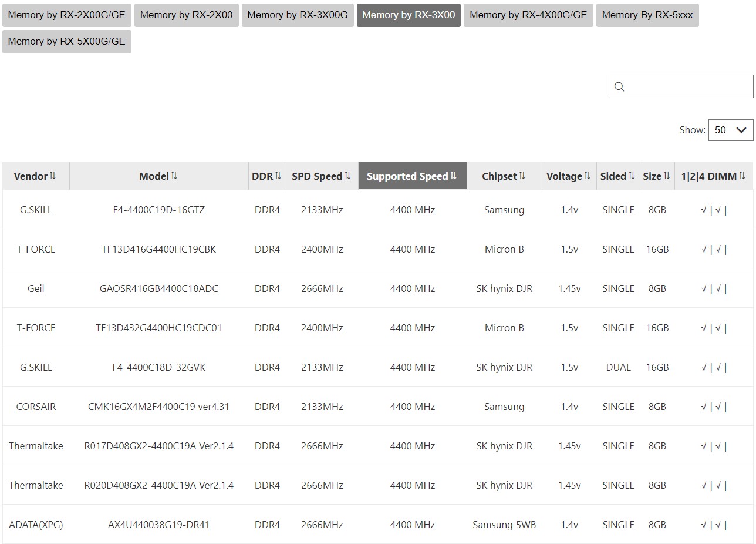The height and width of the screenshot is (544, 756).
Task: Click Thermaltake vendor in R020D408GX2 row
Action: pyautogui.click(x=36, y=485)
